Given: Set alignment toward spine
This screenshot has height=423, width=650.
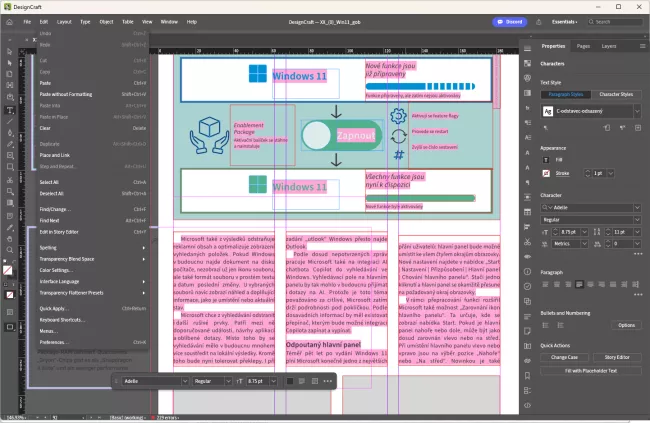Looking at the screenshot, I should coord(624,284).
